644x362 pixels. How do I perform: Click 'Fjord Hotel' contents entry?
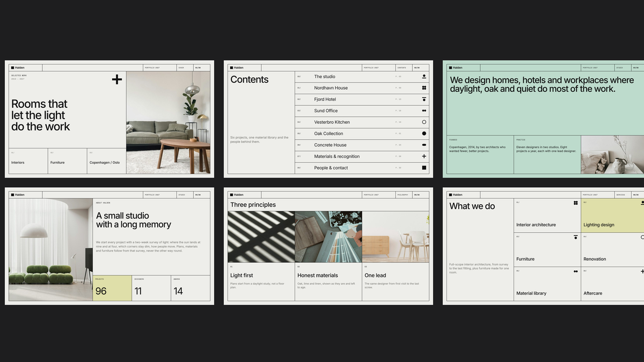(x=325, y=99)
